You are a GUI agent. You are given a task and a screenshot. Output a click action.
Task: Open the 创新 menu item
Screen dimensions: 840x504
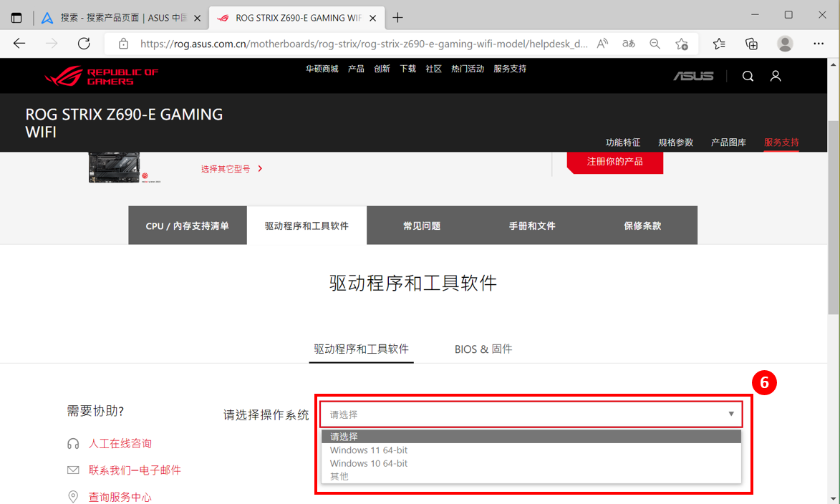point(382,69)
